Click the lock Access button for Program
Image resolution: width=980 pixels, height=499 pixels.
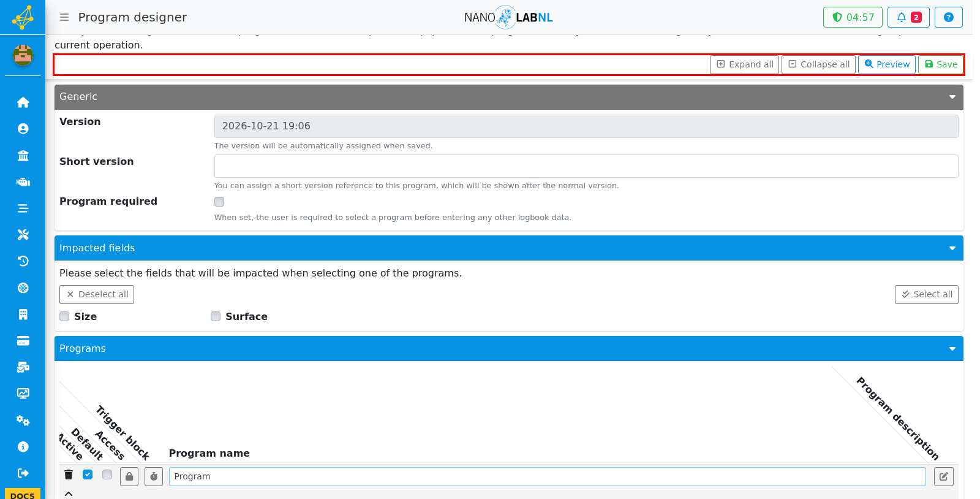(x=129, y=476)
